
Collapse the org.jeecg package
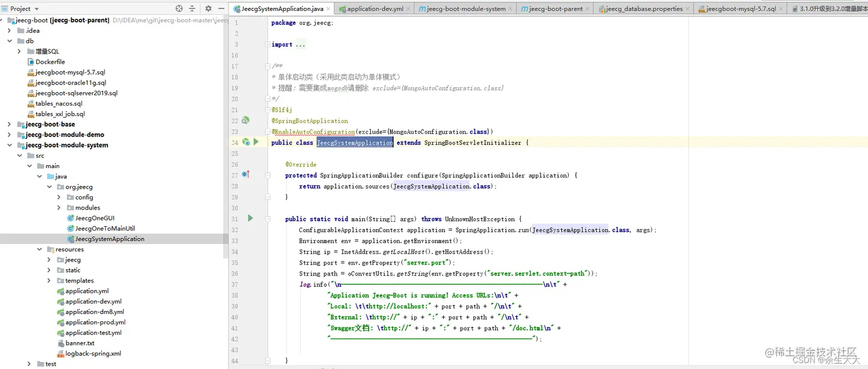pyautogui.click(x=49, y=187)
